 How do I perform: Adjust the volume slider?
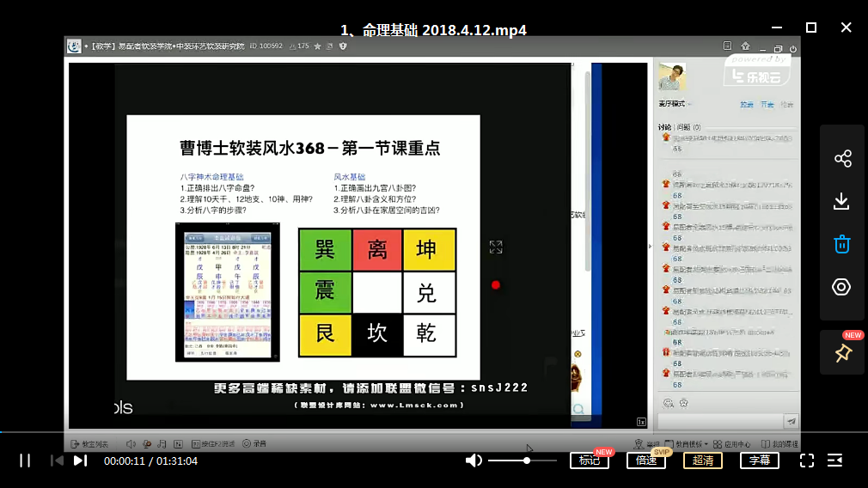pyautogui.click(x=524, y=461)
